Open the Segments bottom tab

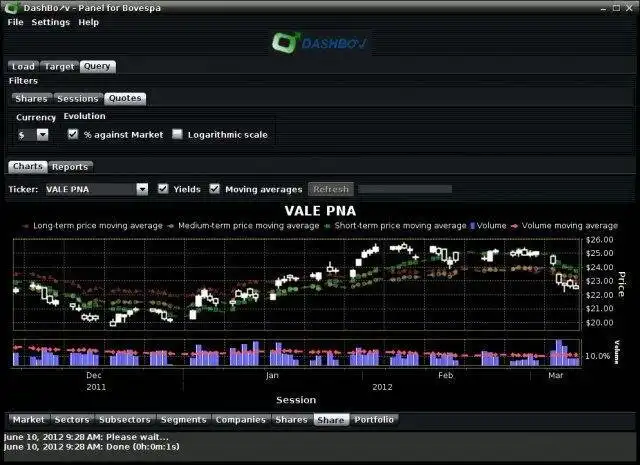point(183,420)
